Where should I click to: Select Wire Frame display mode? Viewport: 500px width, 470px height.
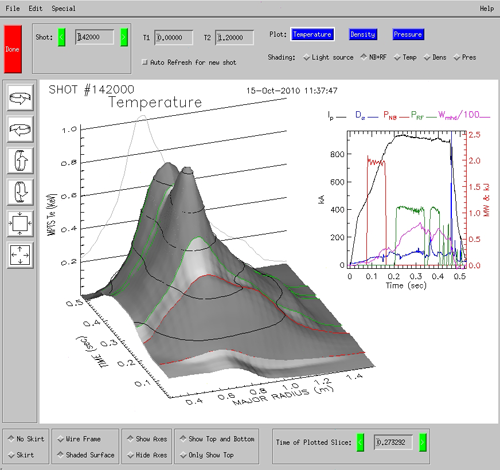[x=79, y=439]
